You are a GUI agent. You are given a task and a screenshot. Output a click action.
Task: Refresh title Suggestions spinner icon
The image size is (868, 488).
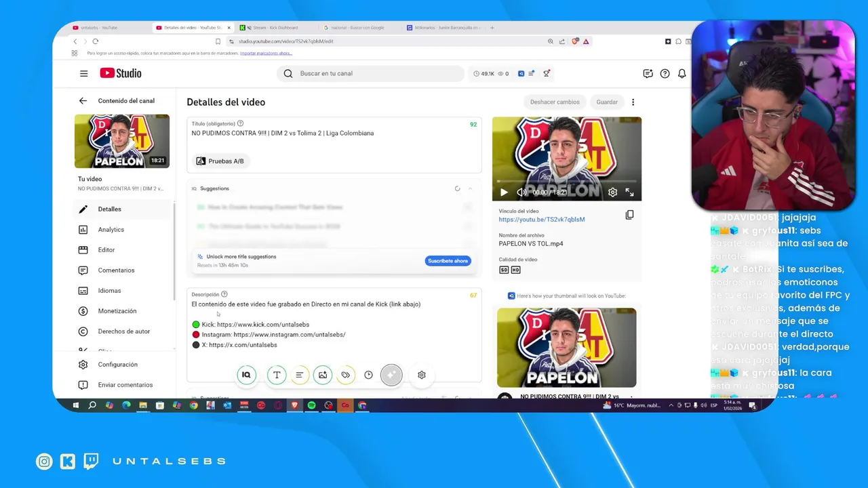coord(457,188)
